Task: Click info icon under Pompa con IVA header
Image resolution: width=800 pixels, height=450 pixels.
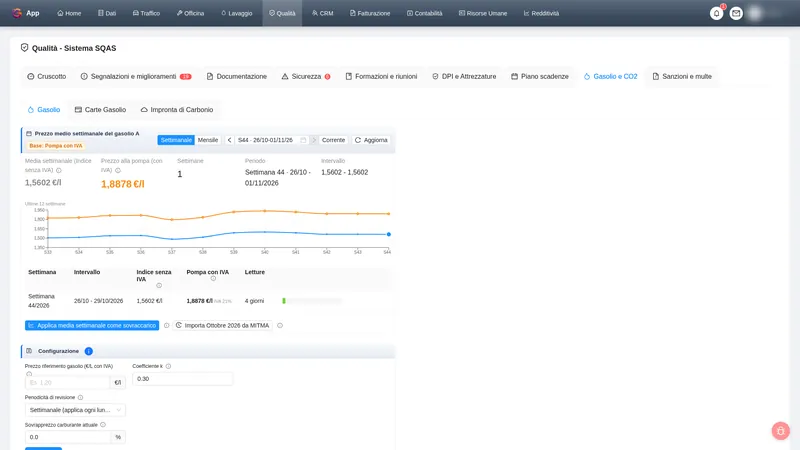Action: 213,279
